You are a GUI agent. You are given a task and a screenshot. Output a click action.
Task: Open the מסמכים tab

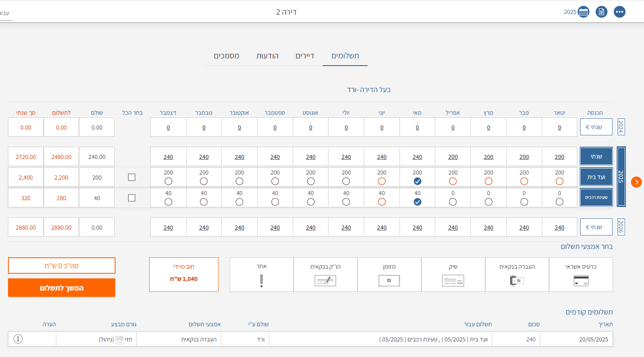(x=226, y=56)
